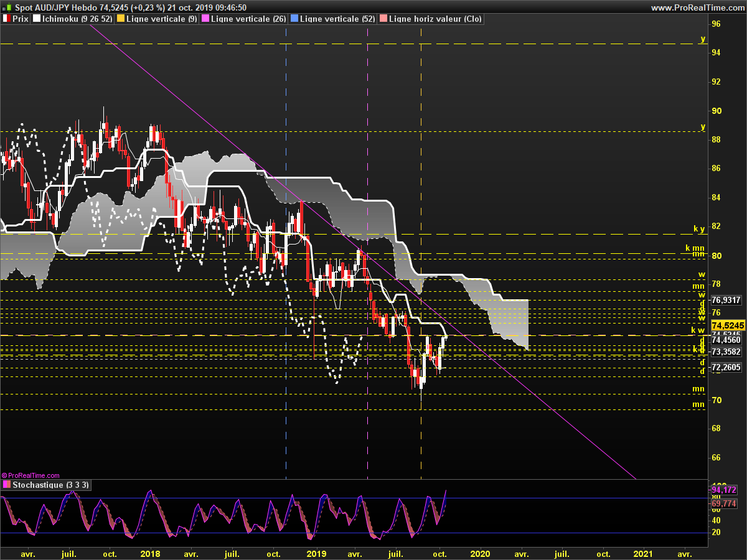The width and height of the screenshot is (747, 560).
Task: Click the orange swatch of Ligne verticale (9)
Action: pyautogui.click(x=121, y=19)
